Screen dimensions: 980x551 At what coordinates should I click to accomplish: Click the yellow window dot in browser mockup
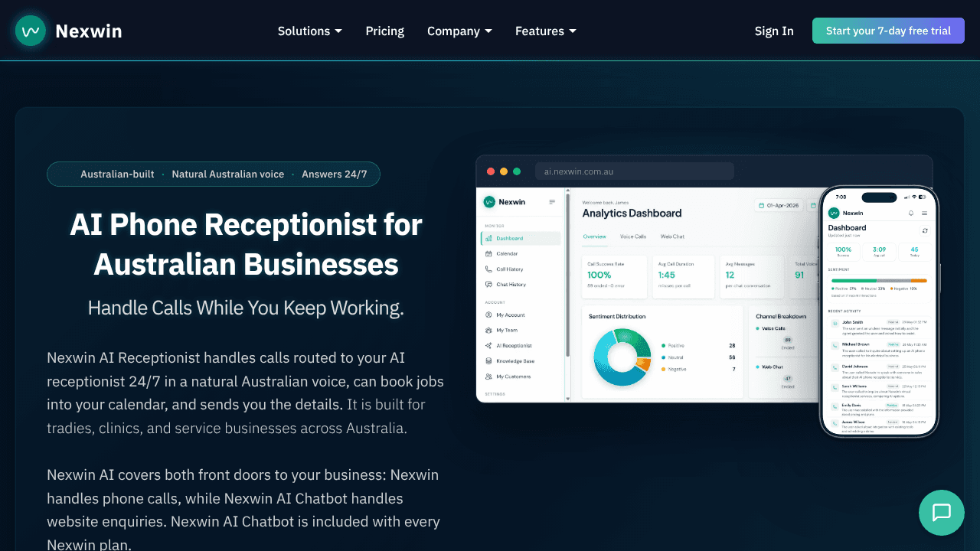click(x=504, y=171)
